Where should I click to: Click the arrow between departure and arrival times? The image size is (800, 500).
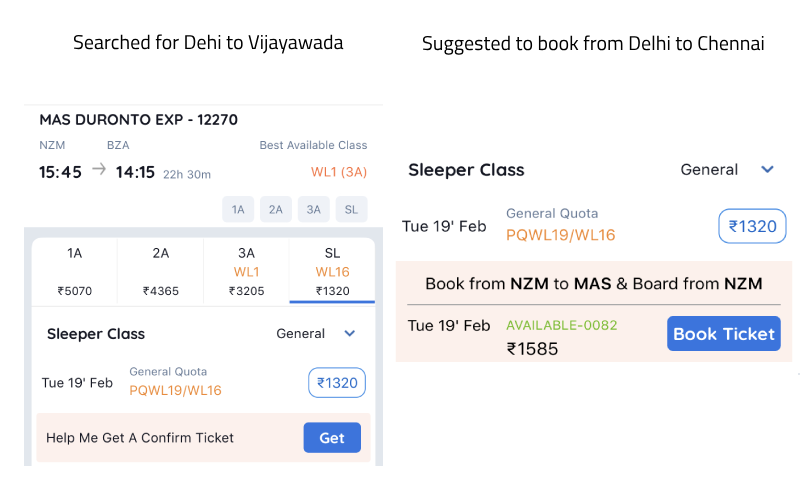coord(98,170)
